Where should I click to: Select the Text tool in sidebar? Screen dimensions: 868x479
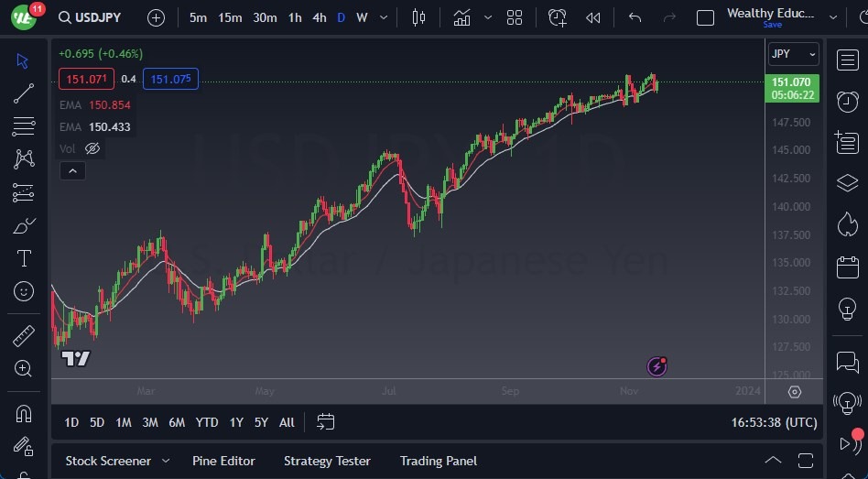[24, 258]
